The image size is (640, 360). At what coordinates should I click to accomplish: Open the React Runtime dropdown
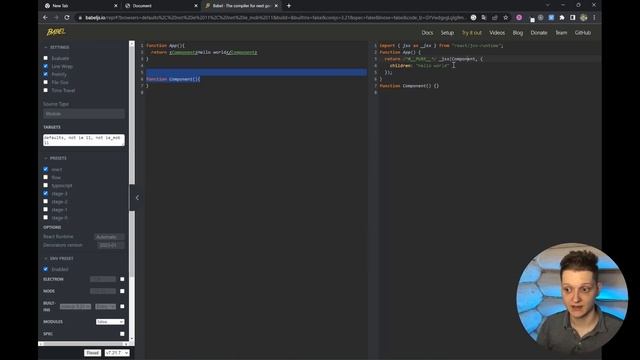[x=109, y=237]
